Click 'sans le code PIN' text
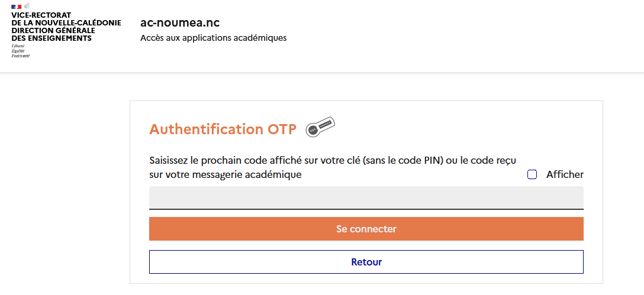644x295 pixels. pyautogui.click(x=405, y=160)
